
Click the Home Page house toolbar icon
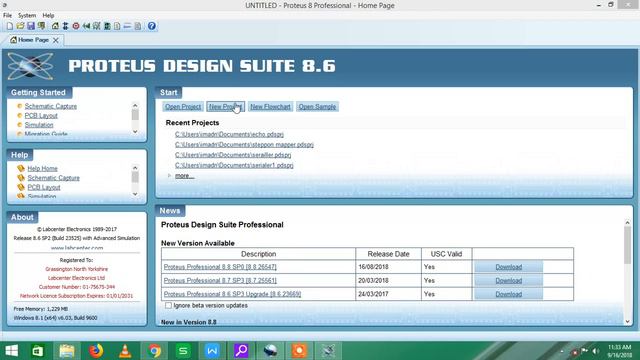click(x=55, y=26)
